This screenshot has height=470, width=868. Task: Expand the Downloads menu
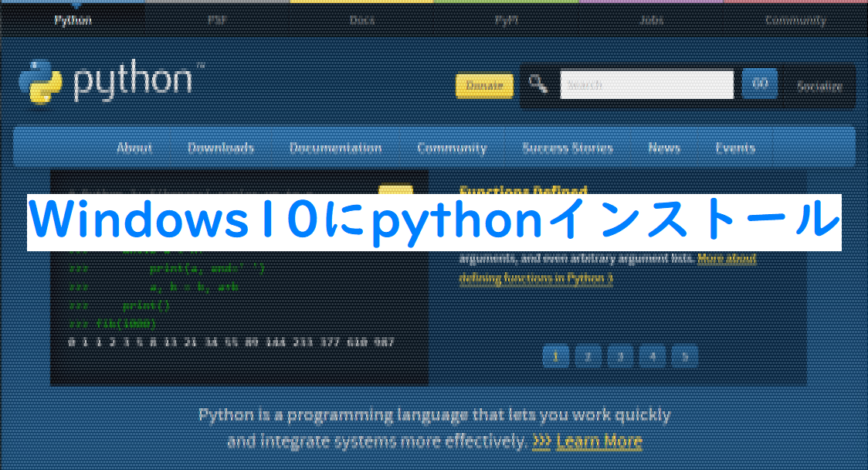[x=221, y=148]
